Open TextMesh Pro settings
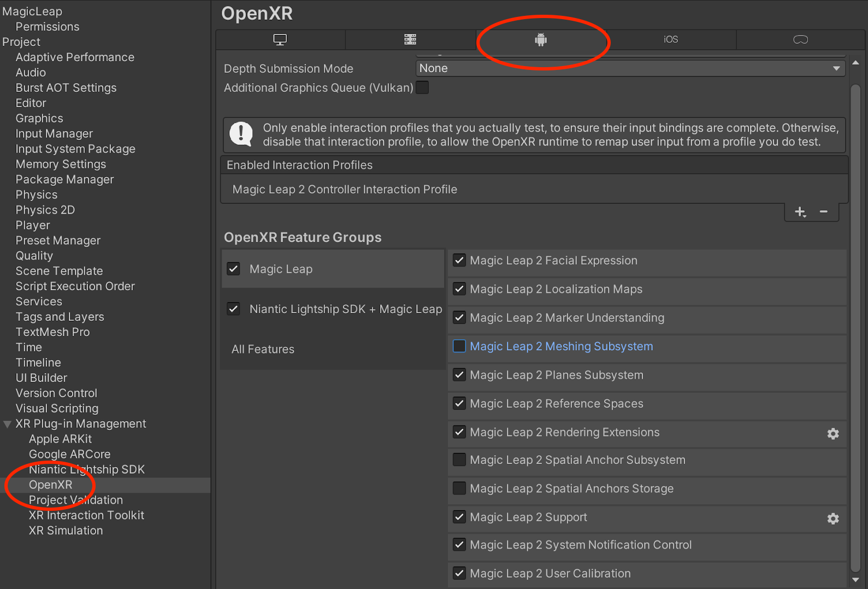This screenshot has width=868, height=589. pyautogui.click(x=52, y=333)
